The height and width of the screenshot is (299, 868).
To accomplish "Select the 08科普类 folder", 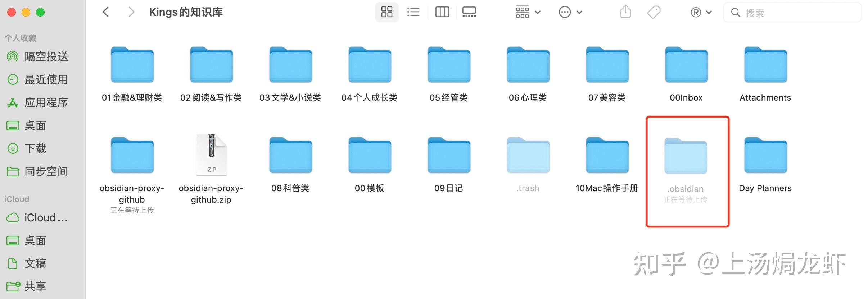I will (290, 156).
